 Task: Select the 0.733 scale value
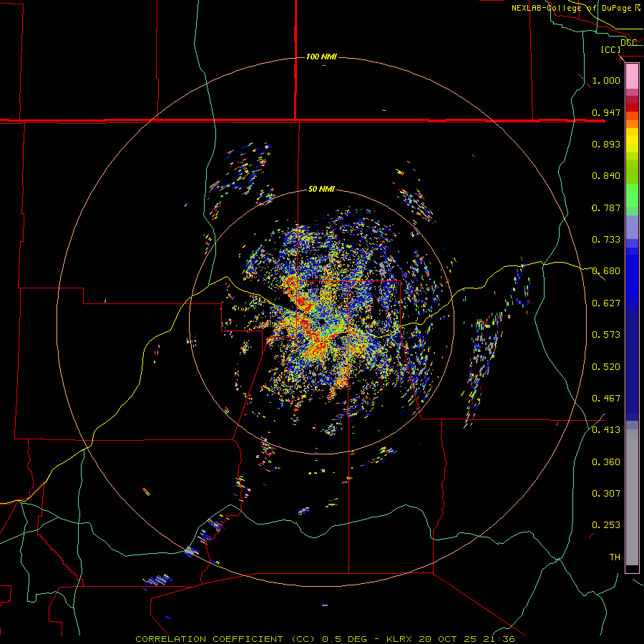click(x=606, y=240)
